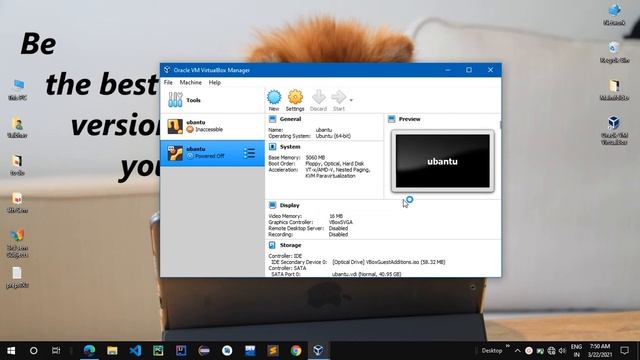Click the VBoxGuestAdditions.iso optical drive entry
This screenshot has height=360, width=640.
[x=389, y=262]
